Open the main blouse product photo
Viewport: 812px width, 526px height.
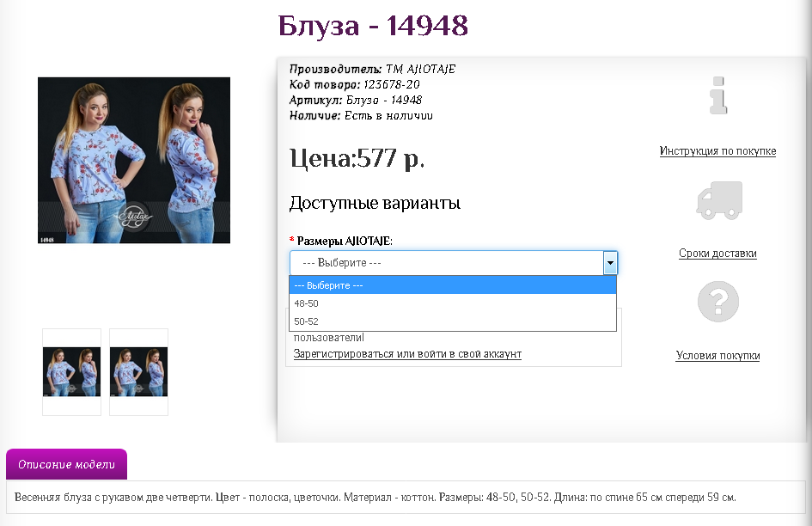(134, 160)
